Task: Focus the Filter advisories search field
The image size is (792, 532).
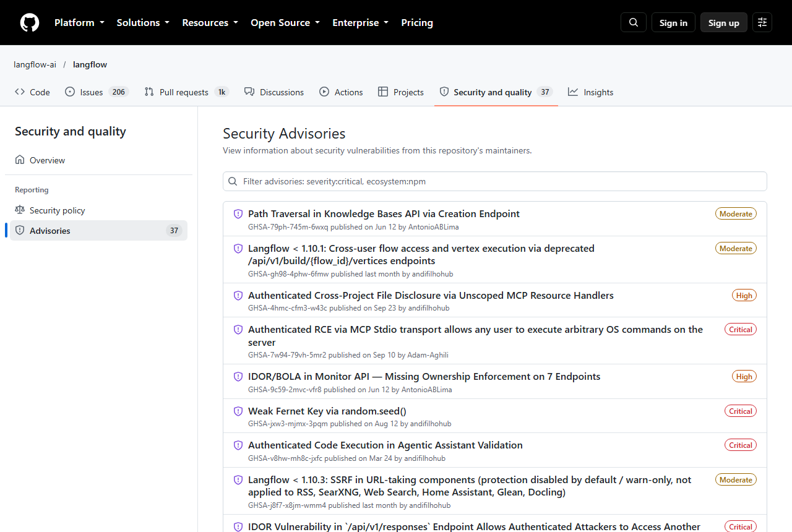Action: (495, 181)
